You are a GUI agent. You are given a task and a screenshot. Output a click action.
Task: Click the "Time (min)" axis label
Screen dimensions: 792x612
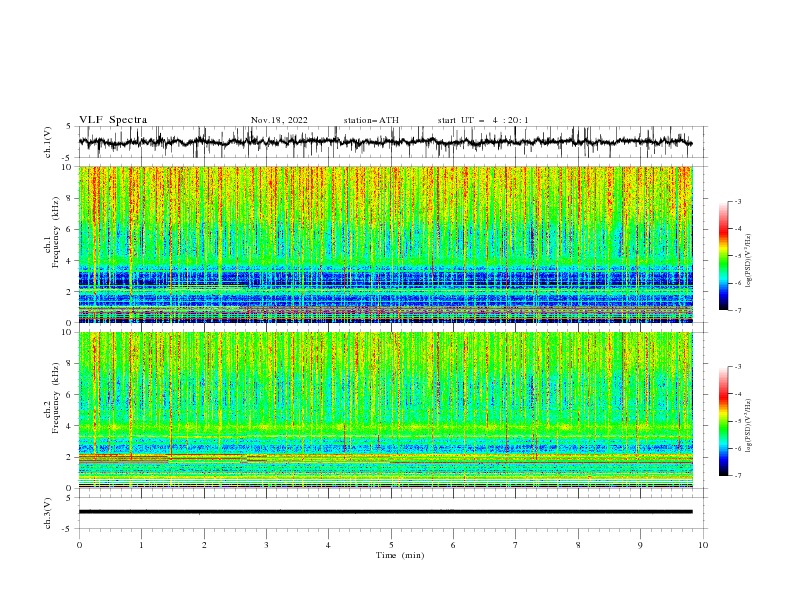tap(400, 555)
